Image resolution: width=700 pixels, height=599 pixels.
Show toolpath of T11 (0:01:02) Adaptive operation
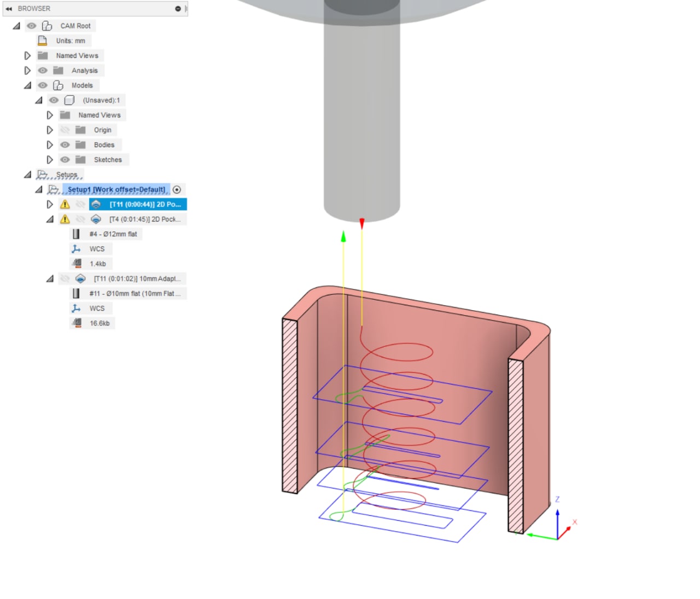(x=65, y=278)
